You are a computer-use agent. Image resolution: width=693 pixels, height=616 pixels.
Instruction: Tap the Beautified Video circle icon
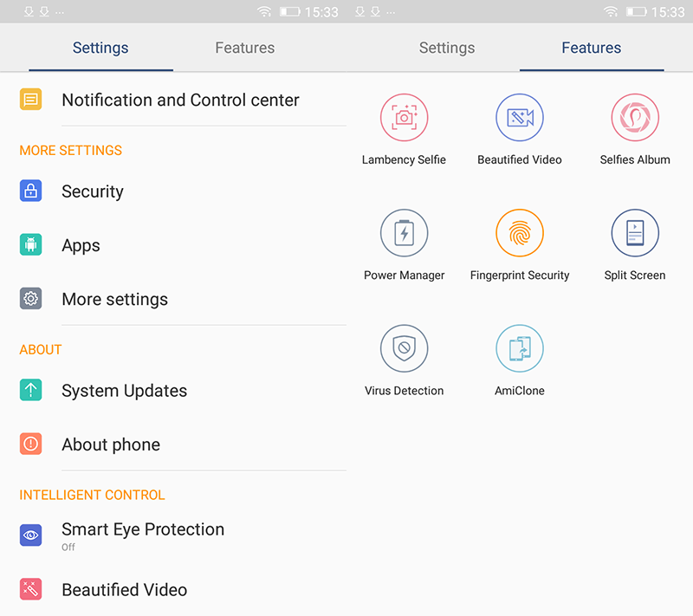click(x=519, y=118)
